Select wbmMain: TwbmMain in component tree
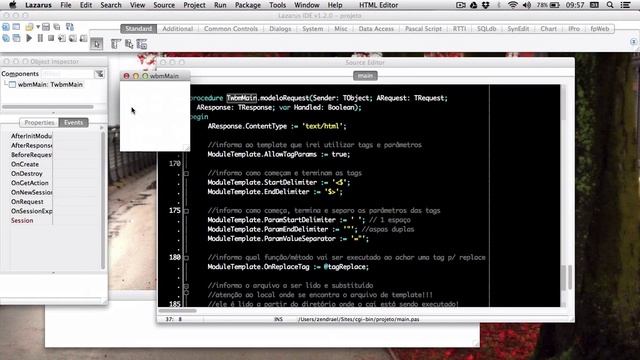This screenshot has width=640, height=360. coord(50,84)
